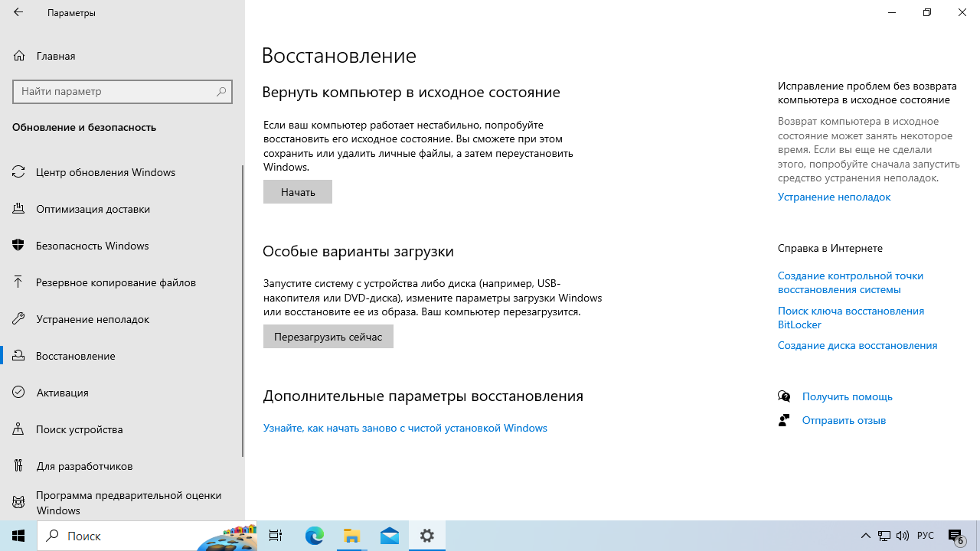The height and width of the screenshot is (551, 980).
Task: Open Windows Update (Центр обновления Windows) section
Action: click(105, 172)
